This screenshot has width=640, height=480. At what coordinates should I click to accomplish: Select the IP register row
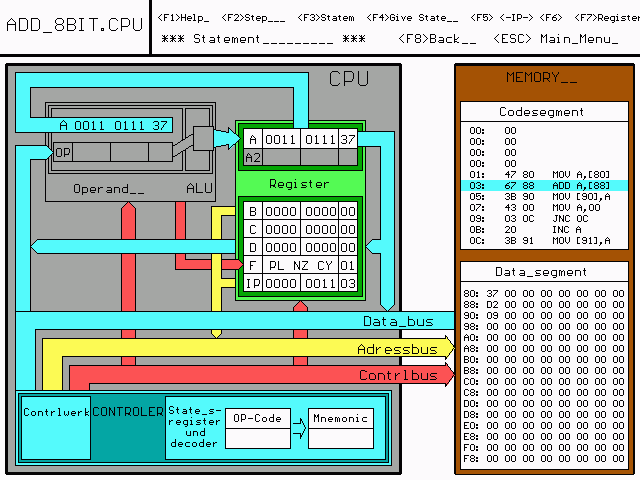click(299, 283)
